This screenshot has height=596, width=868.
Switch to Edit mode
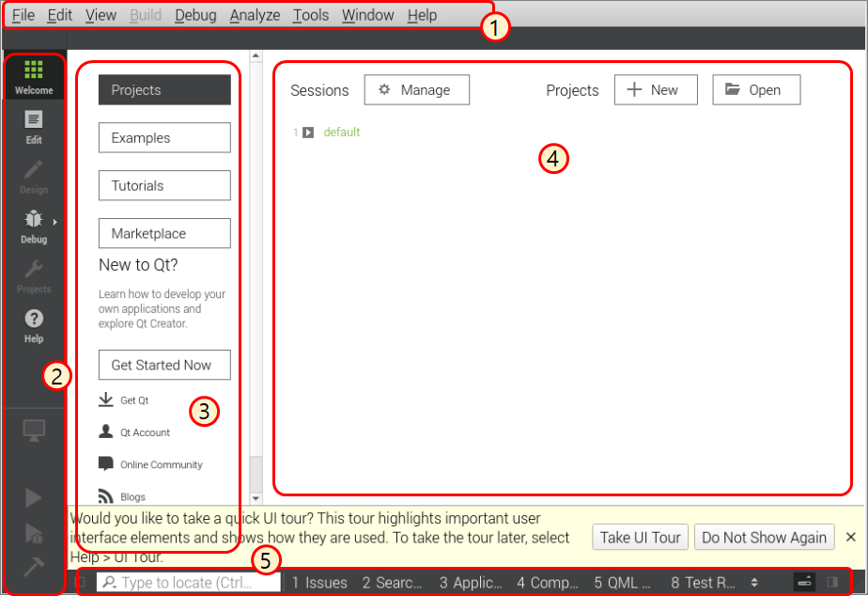34,127
